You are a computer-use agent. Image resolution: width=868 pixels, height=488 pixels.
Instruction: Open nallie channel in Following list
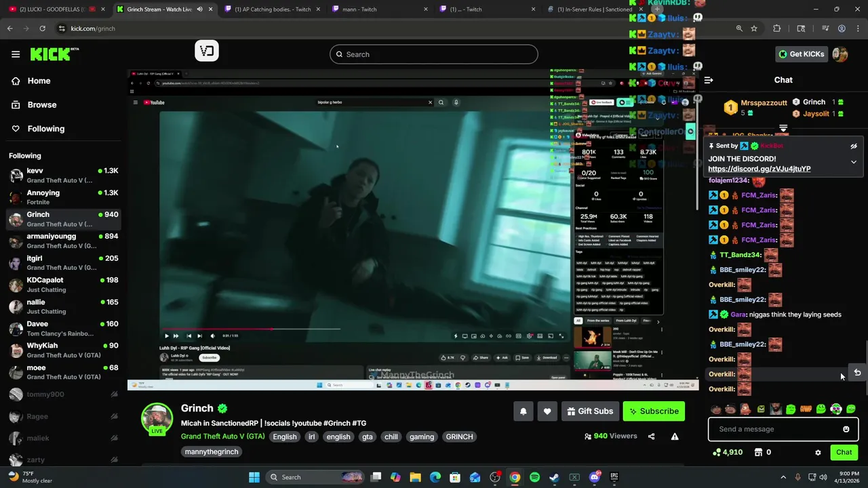(x=63, y=306)
